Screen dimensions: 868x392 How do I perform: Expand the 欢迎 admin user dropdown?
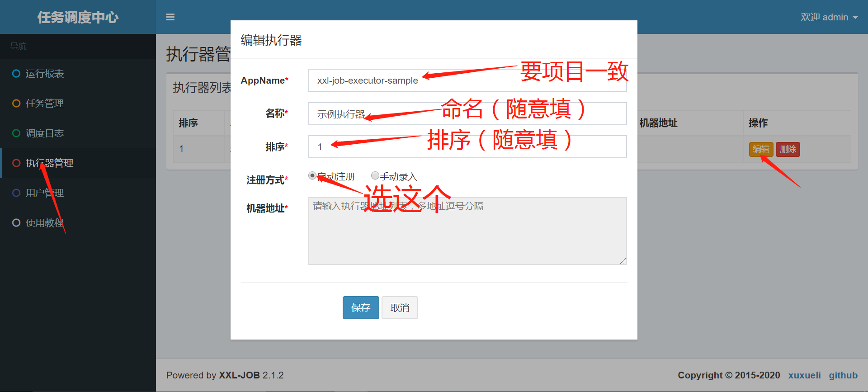[829, 17]
